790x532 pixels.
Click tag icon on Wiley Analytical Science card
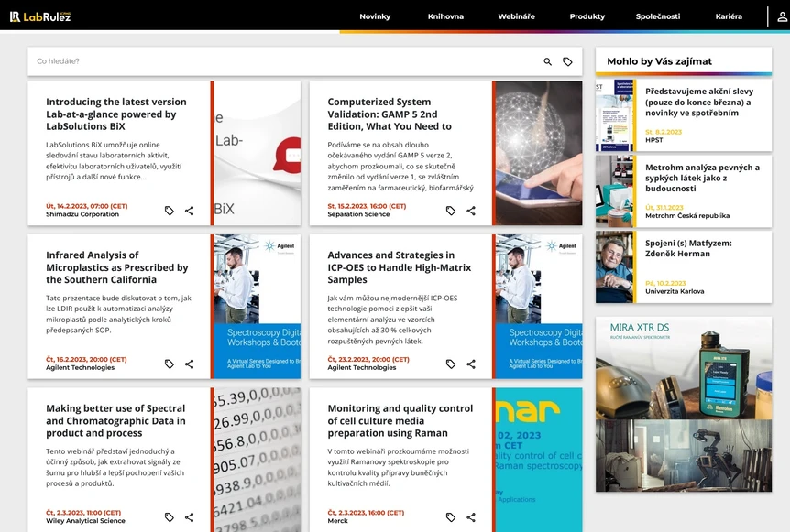click(170, 517)
